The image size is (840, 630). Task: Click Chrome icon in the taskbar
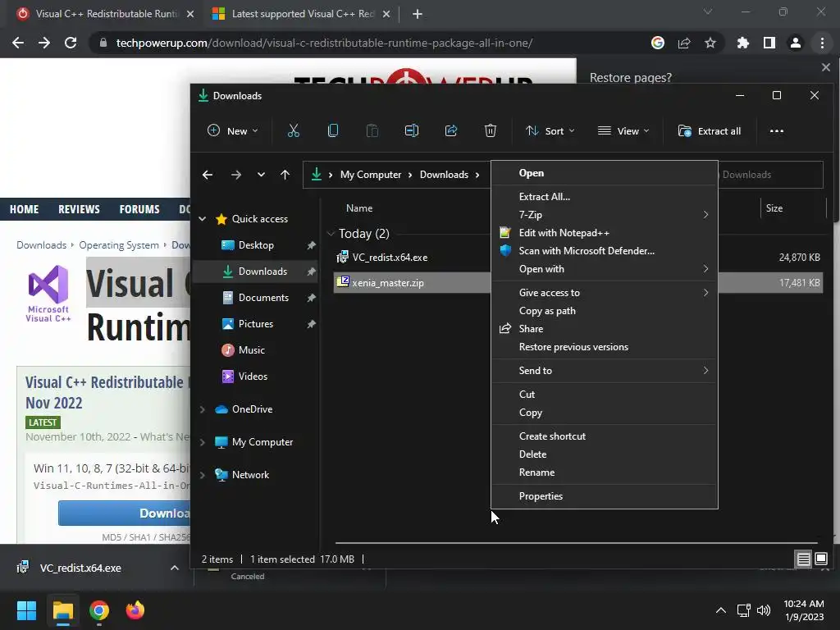[x=99, y=610]
